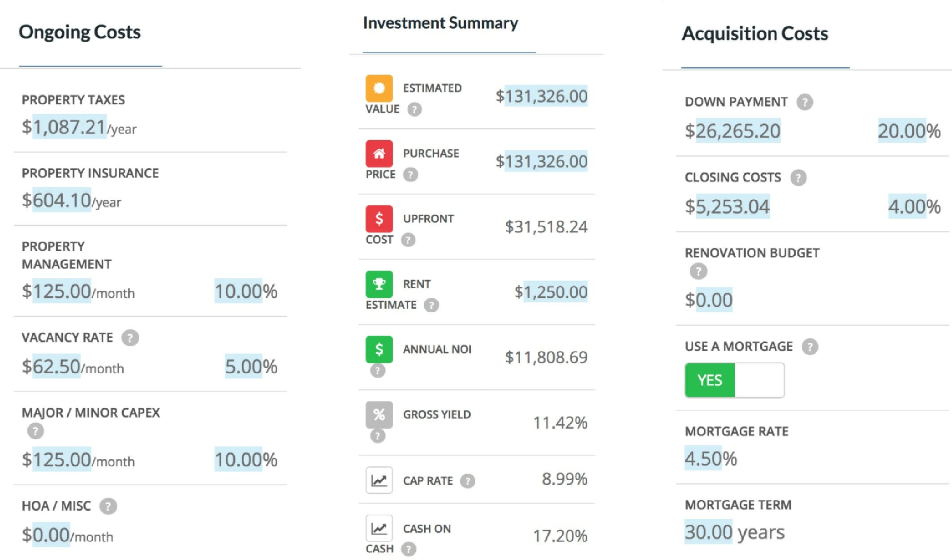Click the upfront cost value $31,518.24
The width and height of the screenshot is (952, 560).
click(546, 227)
